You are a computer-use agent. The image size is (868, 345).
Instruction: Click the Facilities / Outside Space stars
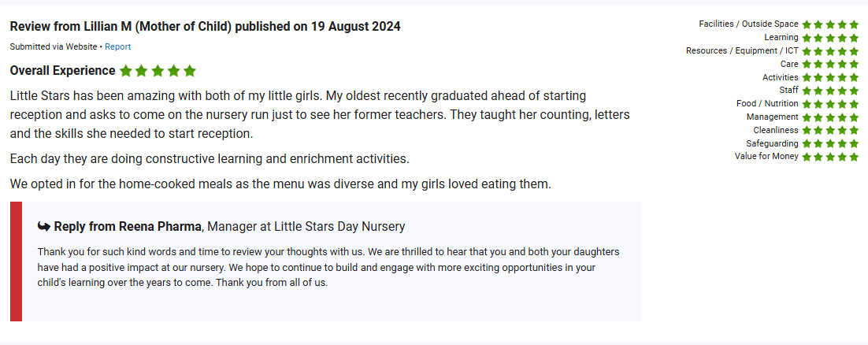click(830, 24)
